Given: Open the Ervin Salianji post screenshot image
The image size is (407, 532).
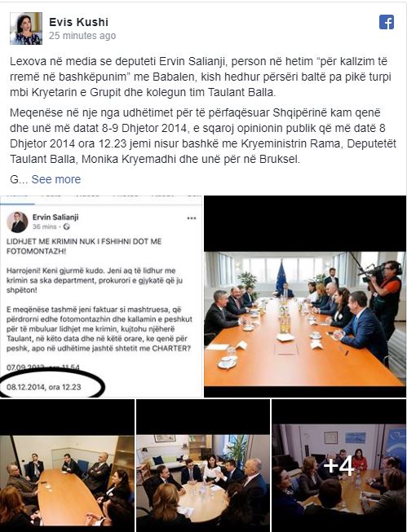Looking at the screenshot, I should [101, 297].
